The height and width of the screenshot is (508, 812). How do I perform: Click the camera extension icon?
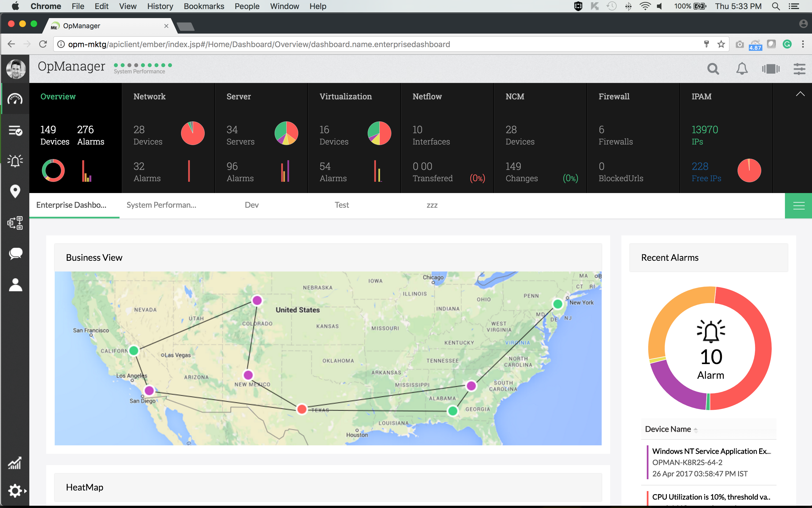click(x=740, y=44)
